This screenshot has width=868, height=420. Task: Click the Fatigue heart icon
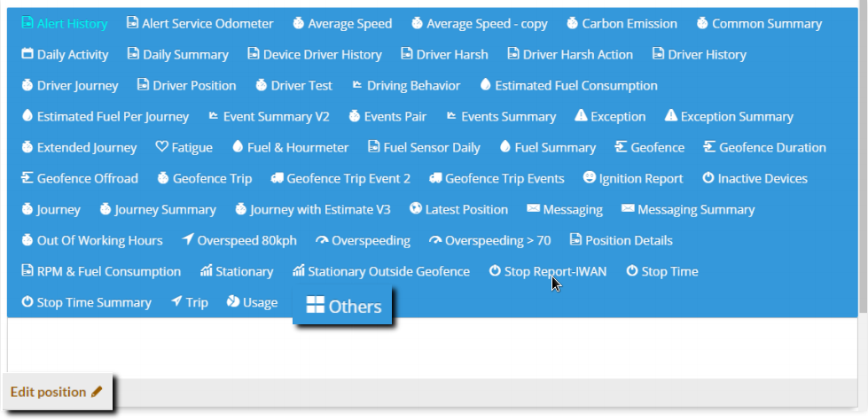point(161,148)
